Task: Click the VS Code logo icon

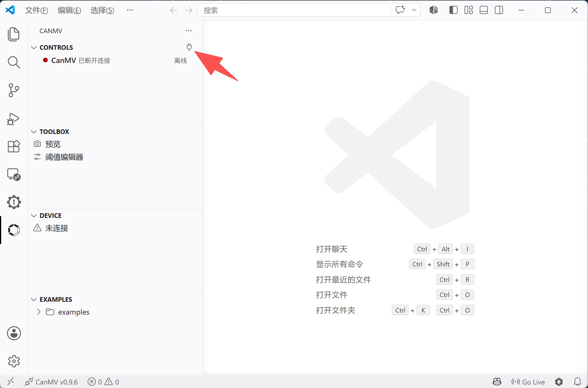Action: pyautogui.click(x=10, y=10)
